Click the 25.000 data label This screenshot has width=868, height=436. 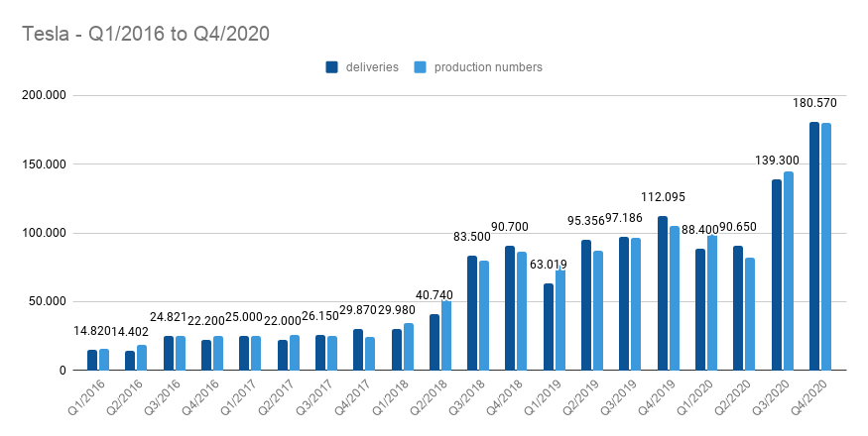pyautogui.click(x=244, y=317)
